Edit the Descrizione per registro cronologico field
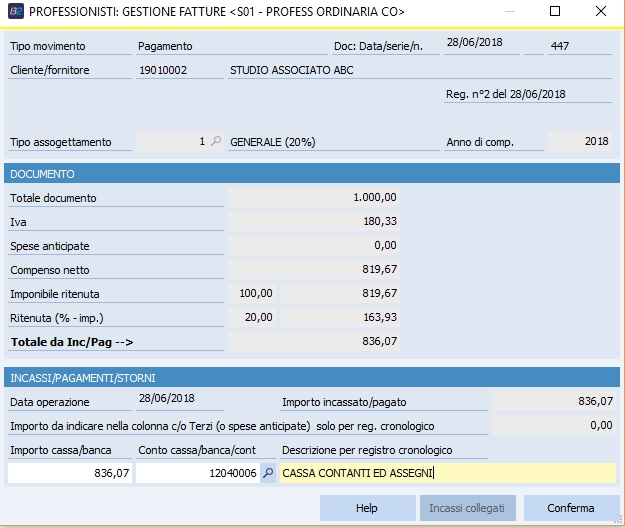 [447, 474]
